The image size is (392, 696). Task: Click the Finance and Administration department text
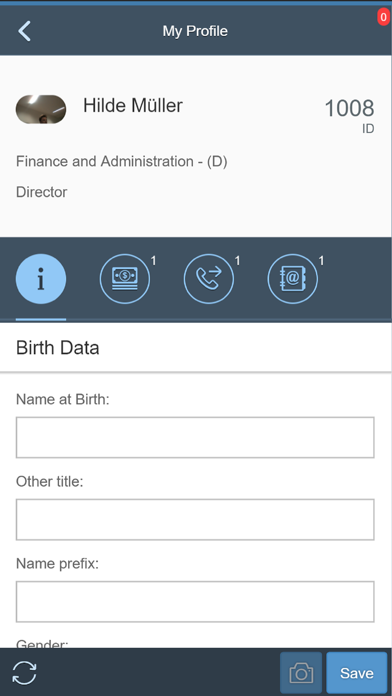[122, 162]
